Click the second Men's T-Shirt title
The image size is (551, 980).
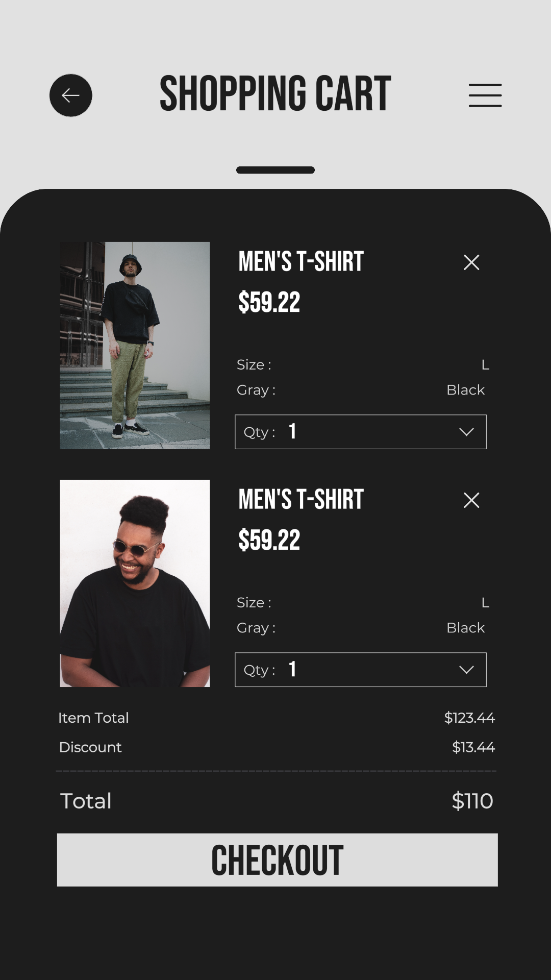point(301,500)
